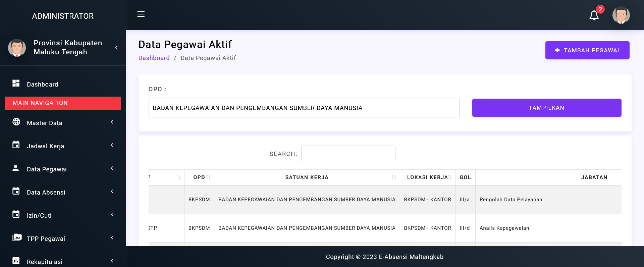Click the 'III/a' golongan cell
Image resolution: width=644 pixels, height=267 pixels.
[x=465, y=200]
